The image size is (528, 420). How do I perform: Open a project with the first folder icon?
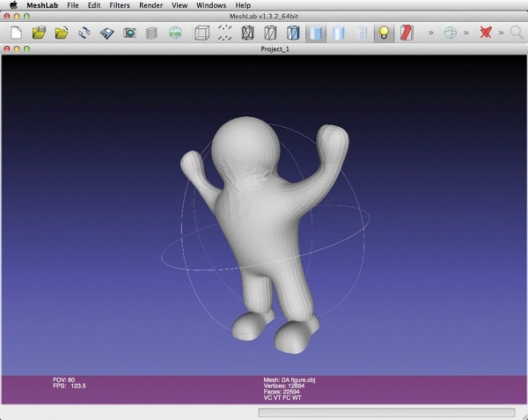tap(39, 33)
